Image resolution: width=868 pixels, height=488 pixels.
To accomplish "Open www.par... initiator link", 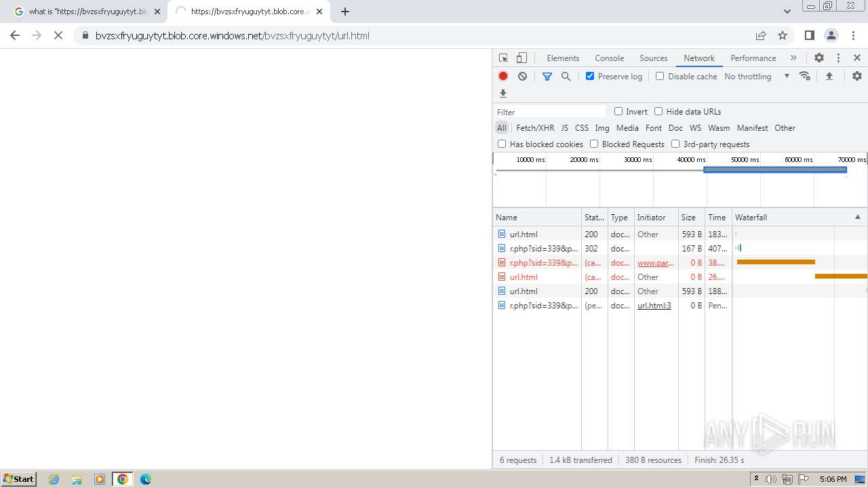I will click(x=656, y=263).
